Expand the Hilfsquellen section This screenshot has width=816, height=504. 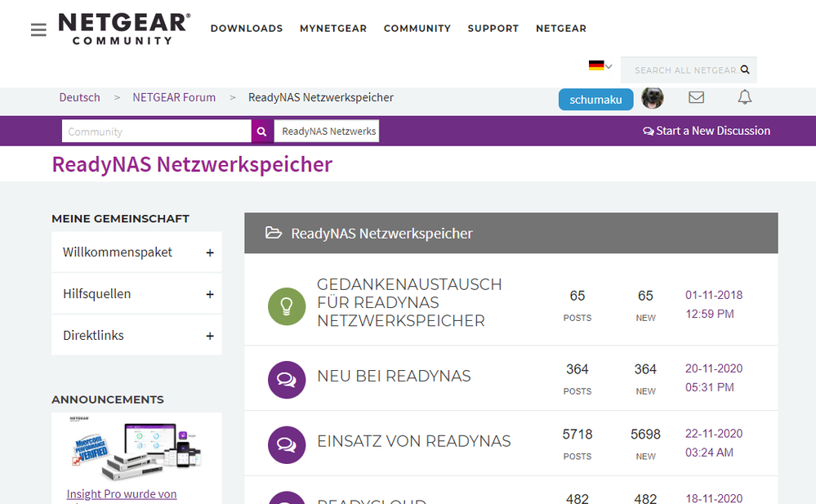coord(211,293)
